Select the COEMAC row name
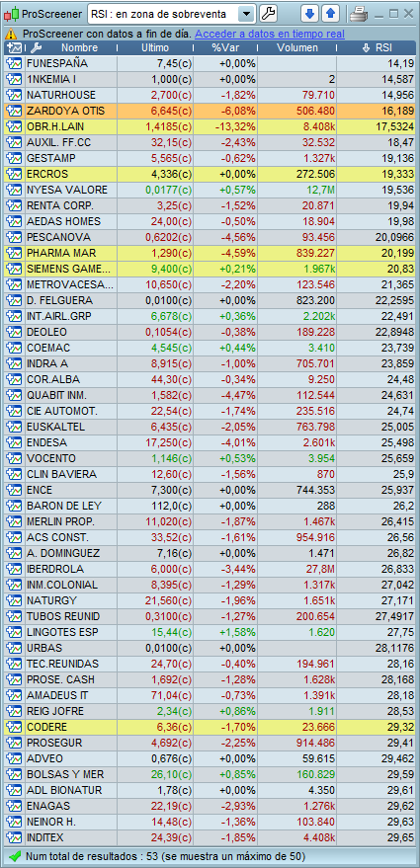This screenshot has width=420, height=868. [x=48, y=349]
